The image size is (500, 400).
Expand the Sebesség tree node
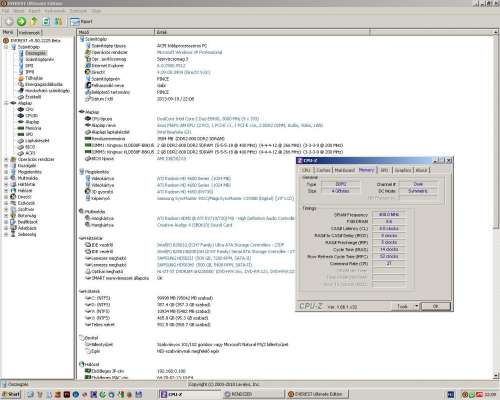click(6, 234)
